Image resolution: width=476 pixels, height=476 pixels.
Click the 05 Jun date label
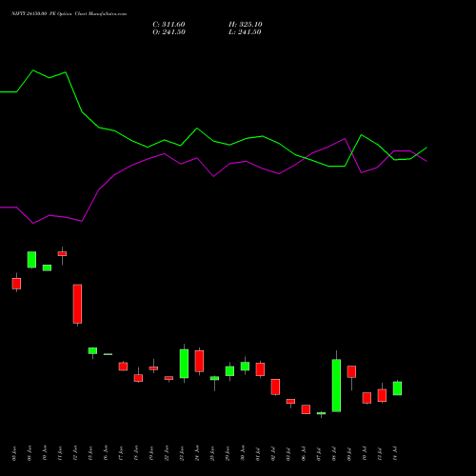pos(14,453)
